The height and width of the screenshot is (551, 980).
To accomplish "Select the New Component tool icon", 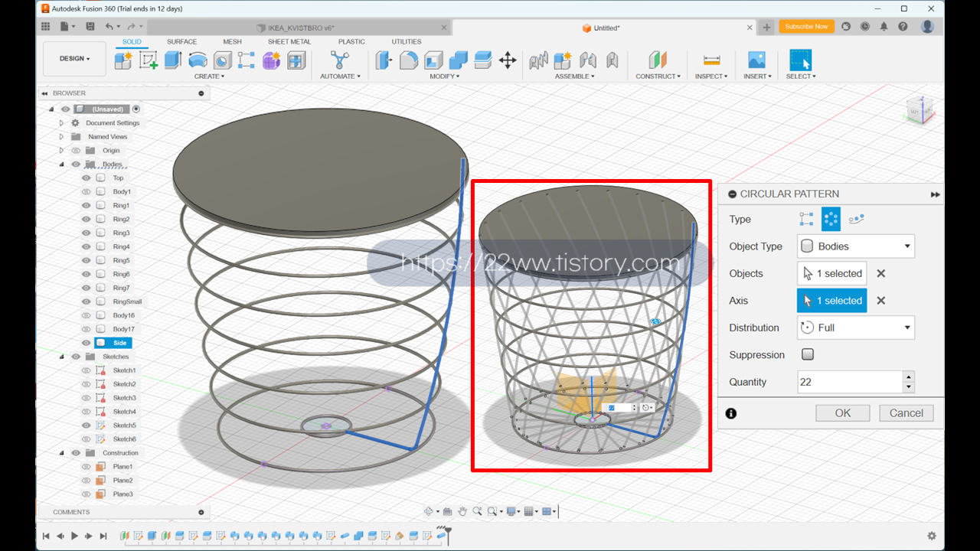I will (123, 60).
